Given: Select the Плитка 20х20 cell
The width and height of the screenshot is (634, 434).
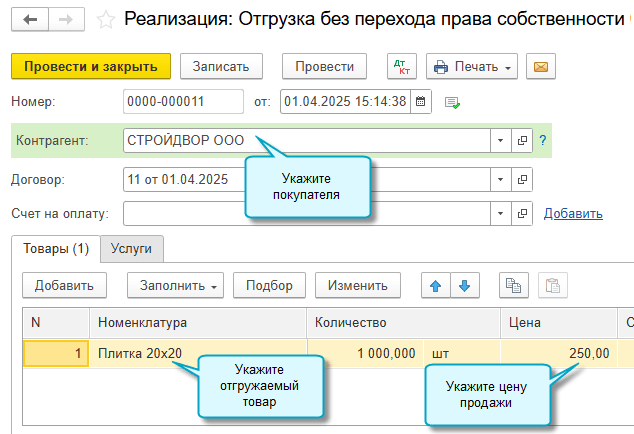Looking at the screenshot, I should point(198,354).
